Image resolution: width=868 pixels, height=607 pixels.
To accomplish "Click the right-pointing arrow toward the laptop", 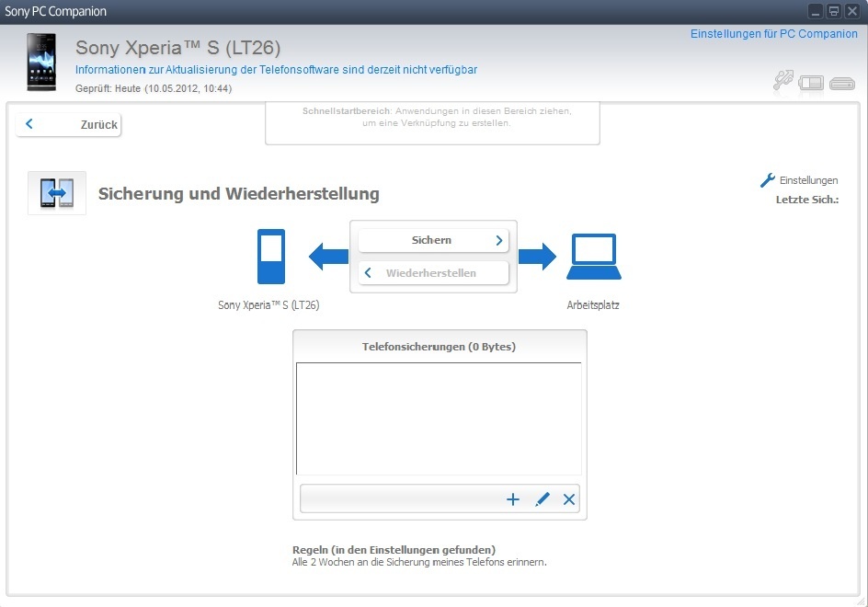I will [x=537, y=257].
